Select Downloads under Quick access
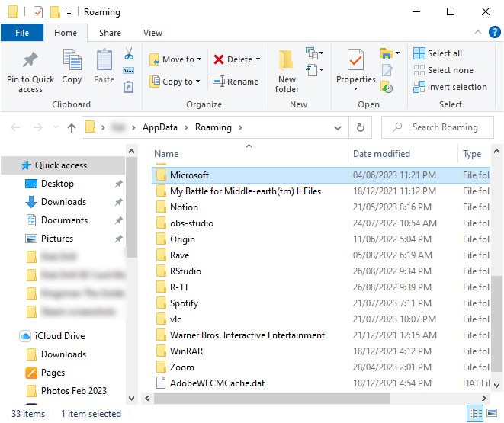 (x=63, y=202)
